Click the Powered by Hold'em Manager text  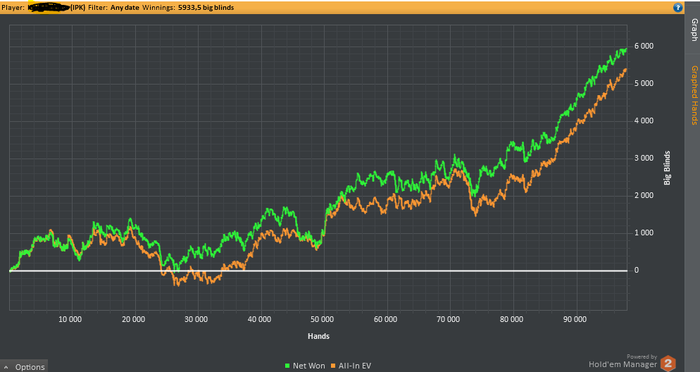click(623, 361)
